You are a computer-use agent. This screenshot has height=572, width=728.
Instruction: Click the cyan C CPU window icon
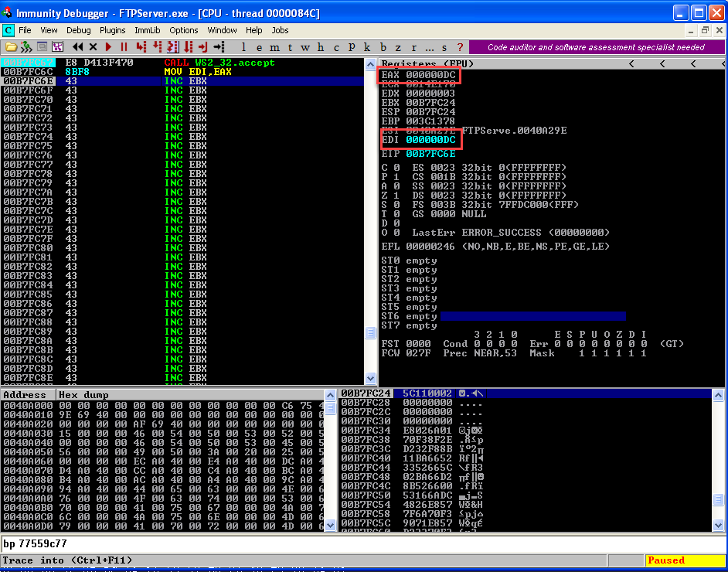(x=8, y=31)
